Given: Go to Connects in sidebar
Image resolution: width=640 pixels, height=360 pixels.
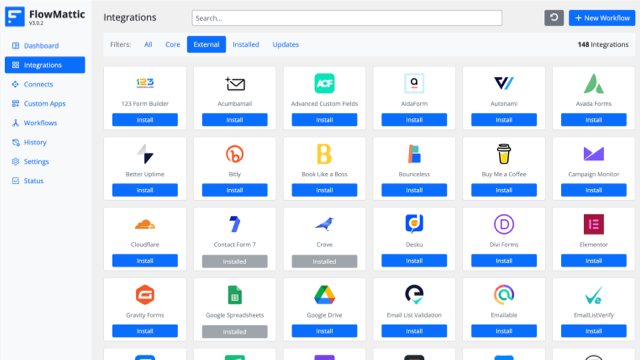Looking at the screenshot, I should coord(38,84).
